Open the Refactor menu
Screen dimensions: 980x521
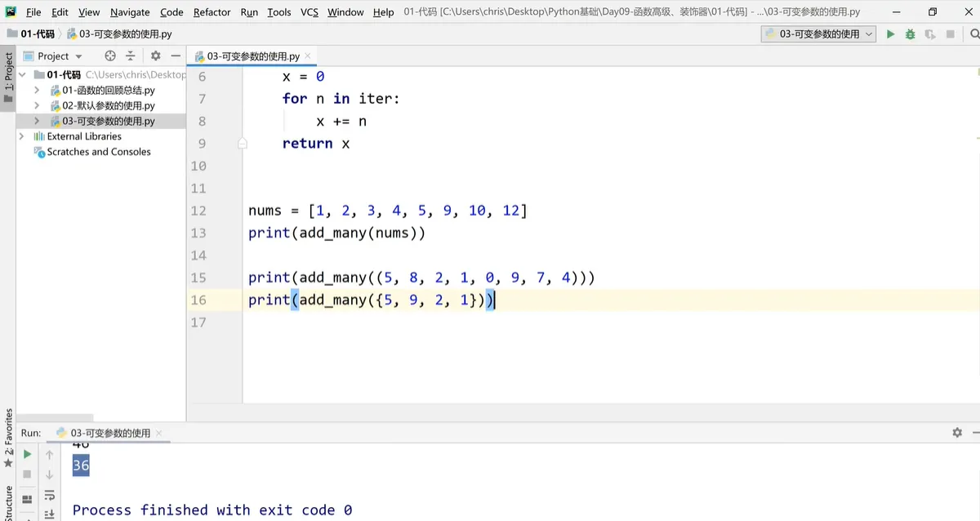click(x=212, y=12)
